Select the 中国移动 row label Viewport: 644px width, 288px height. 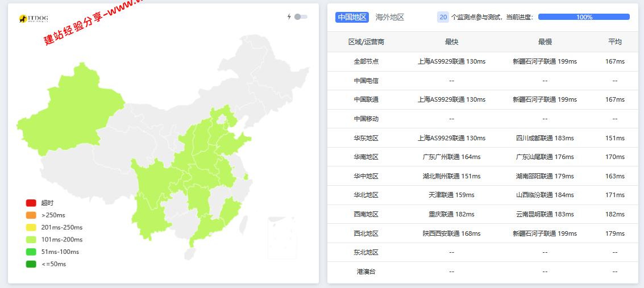(x=367, y=119)
